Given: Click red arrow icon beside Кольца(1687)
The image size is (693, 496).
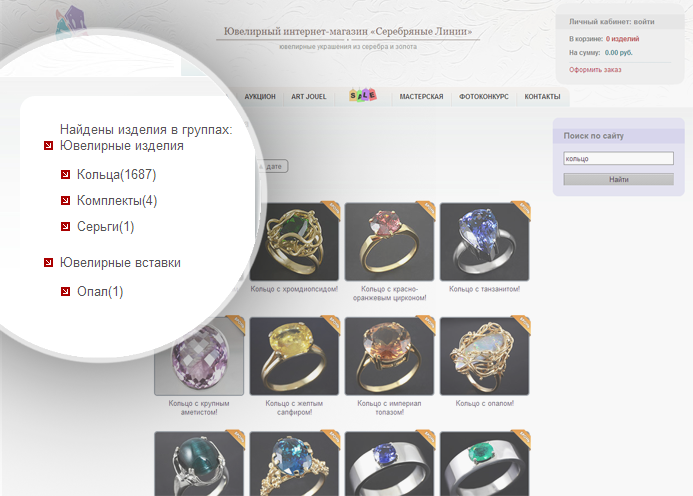Looking at the screenshot, I should coord(65,175).
